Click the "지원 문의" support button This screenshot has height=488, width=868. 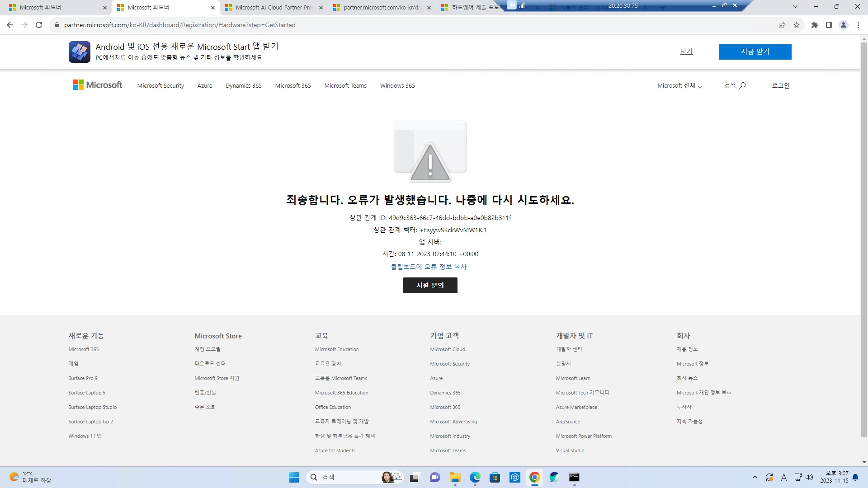tap(430, 285)
